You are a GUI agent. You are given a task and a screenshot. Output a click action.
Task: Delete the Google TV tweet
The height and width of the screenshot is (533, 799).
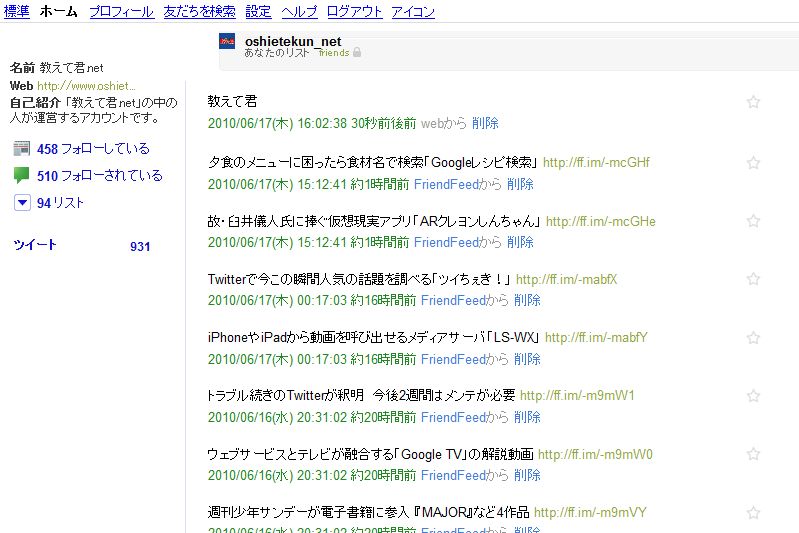[x=527, y=475]
